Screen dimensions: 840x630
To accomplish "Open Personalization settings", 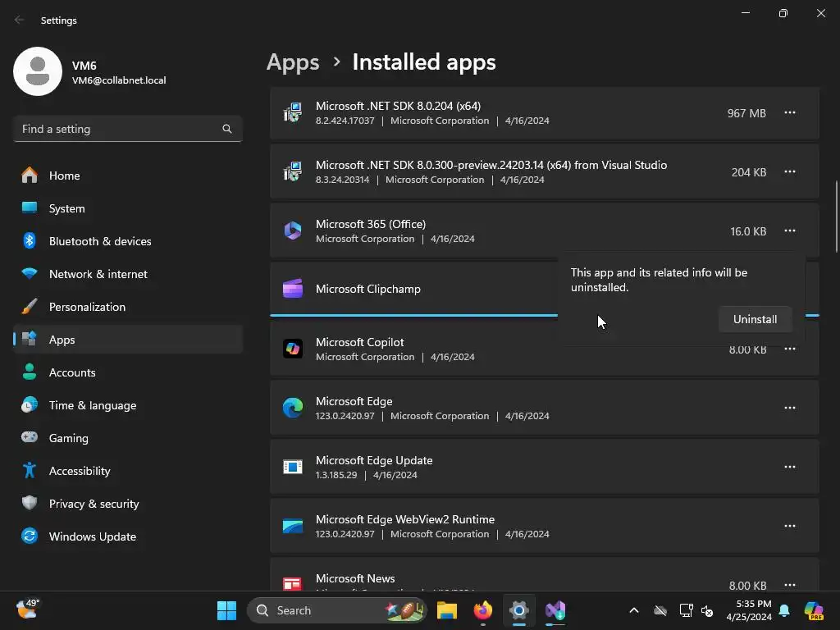I will tap(128, 307).
